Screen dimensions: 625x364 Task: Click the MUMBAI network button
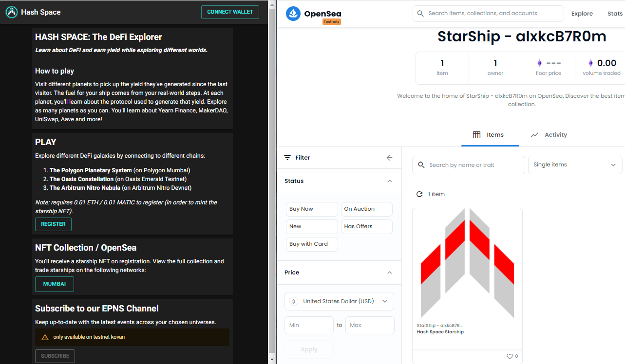pos(55,284)
